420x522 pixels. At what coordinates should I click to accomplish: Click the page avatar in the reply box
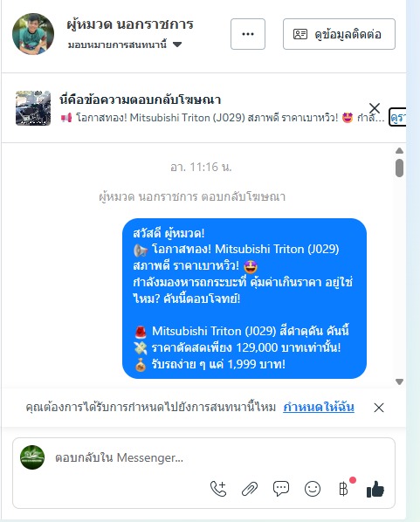pyautogui.click(x=32, y=457)
